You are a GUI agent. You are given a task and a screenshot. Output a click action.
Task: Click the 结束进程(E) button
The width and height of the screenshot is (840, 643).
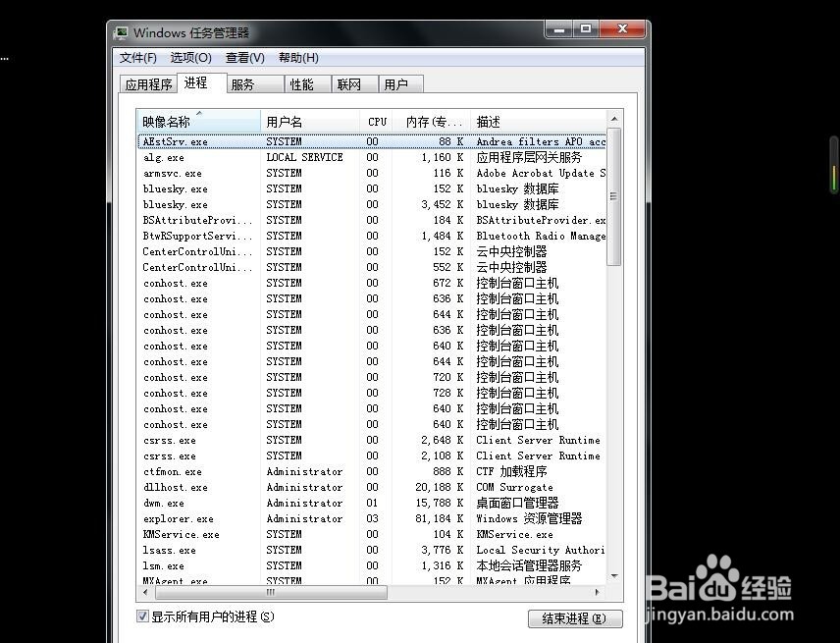coord(575,618)
